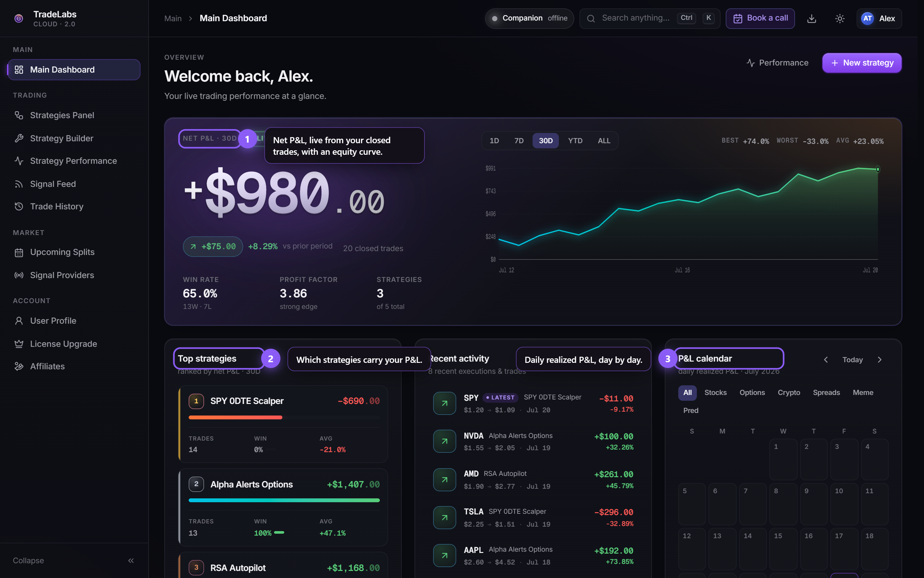
Task: Click rank 1 badge on SPY 0DTE Scalper
Action: coord(196,401)
